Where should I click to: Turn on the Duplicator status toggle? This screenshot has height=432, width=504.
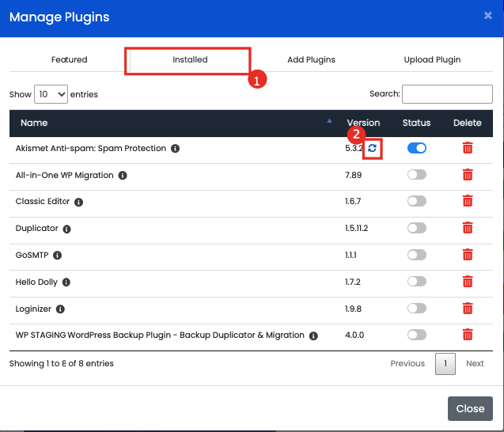click(416, 228)
